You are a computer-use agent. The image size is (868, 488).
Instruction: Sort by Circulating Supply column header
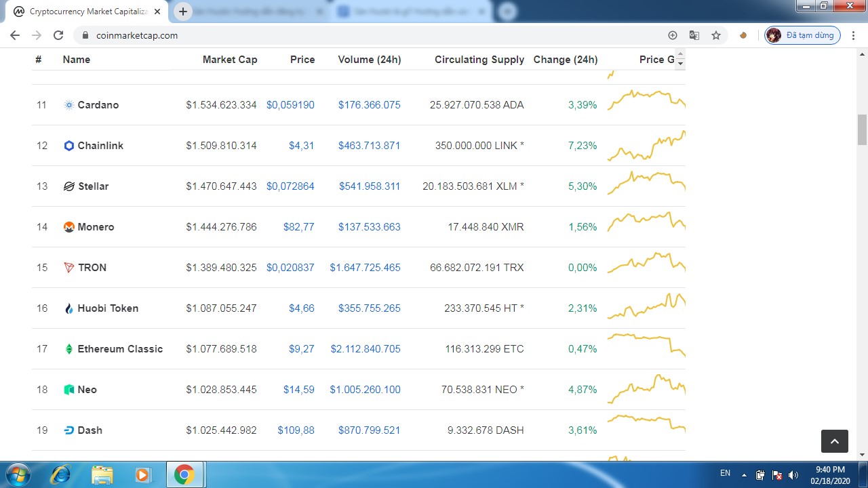(x=479, y=60)
